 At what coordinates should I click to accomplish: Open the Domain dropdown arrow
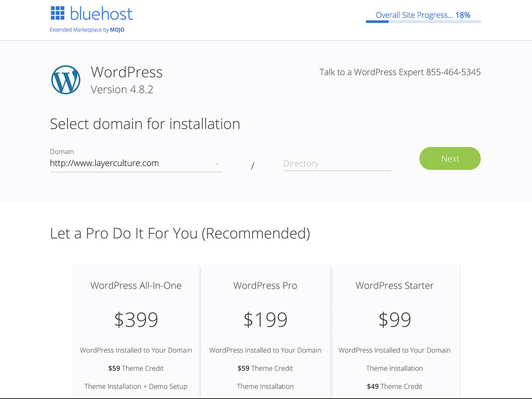(217, 164)
